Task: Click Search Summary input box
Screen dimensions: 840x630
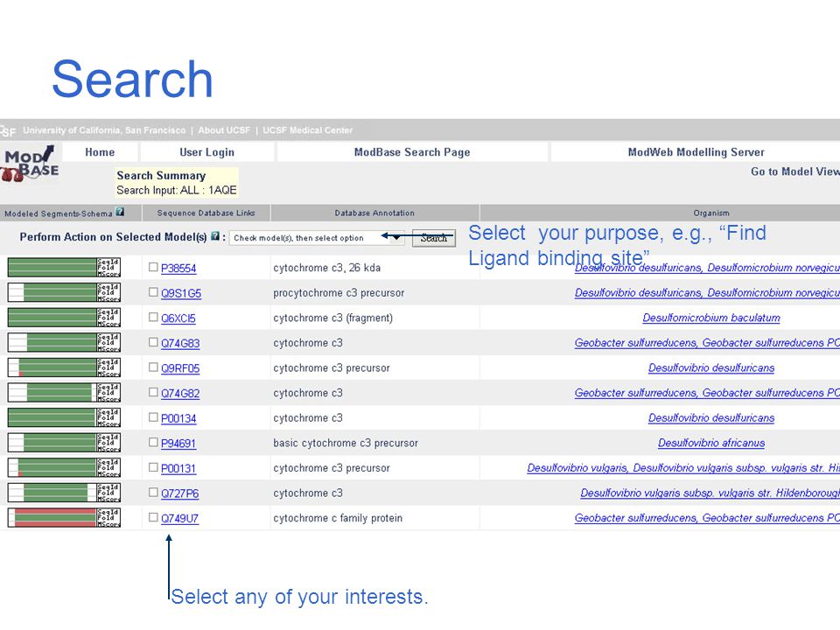Action: [177, 183]
